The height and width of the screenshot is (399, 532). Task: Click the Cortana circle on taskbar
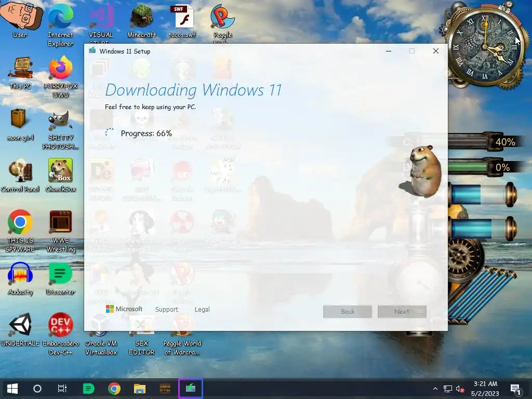click(37, 389)
